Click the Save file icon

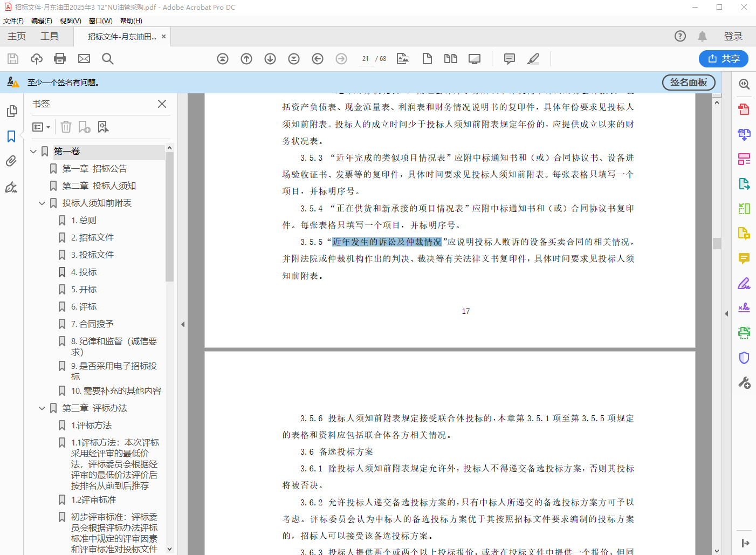tap(13, 59)
